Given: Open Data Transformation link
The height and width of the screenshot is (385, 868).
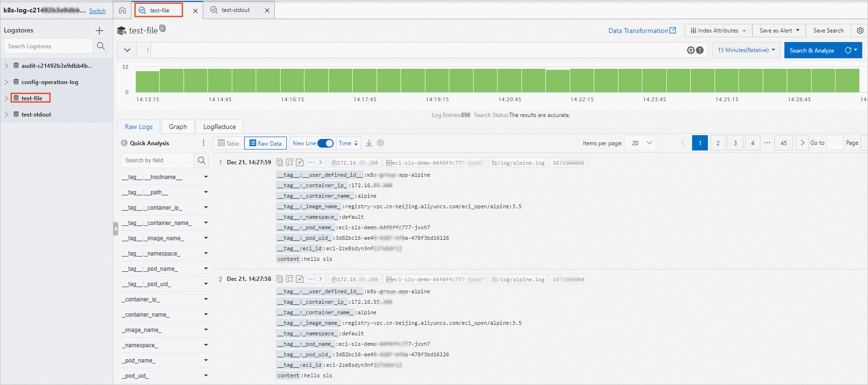Looking at the screenshot, I should (x=642, y=31).
